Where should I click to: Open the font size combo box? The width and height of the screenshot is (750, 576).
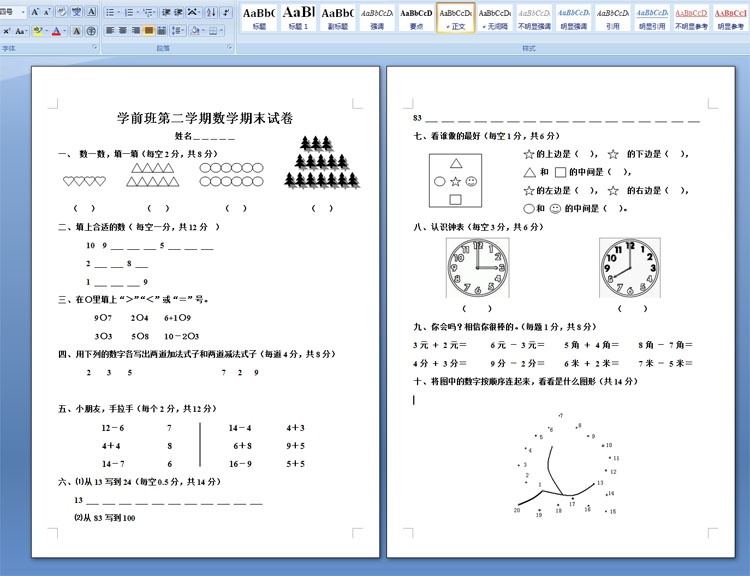coord(12,12)
